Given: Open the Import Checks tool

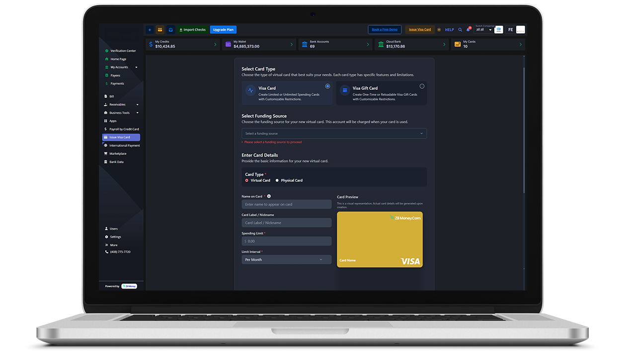Looking at the screenshot, I should 192,29.
